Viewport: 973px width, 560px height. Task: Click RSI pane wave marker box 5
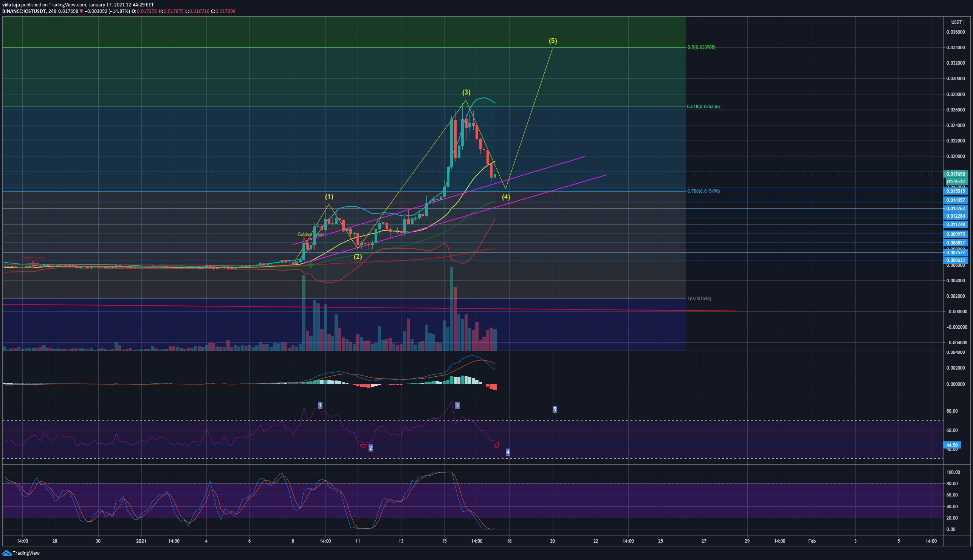[555, 409]
